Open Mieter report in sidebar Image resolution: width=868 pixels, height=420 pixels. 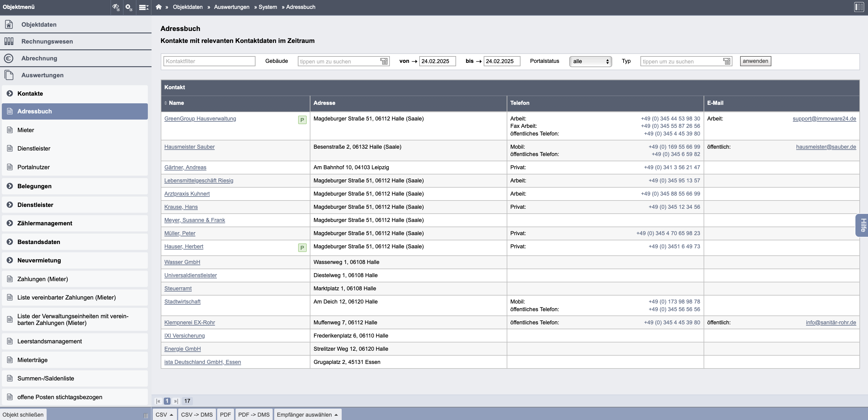(x=75, y=130)
